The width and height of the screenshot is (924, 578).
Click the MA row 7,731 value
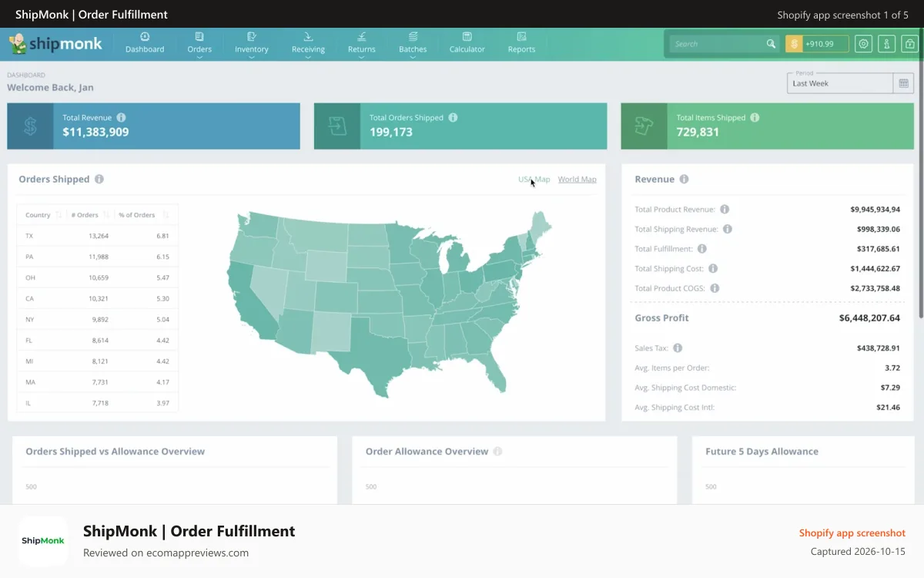tap(100, 382)
